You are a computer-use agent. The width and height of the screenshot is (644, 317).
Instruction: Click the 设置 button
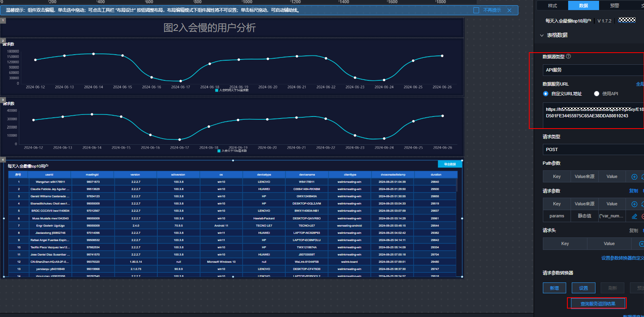click(583, 288)
